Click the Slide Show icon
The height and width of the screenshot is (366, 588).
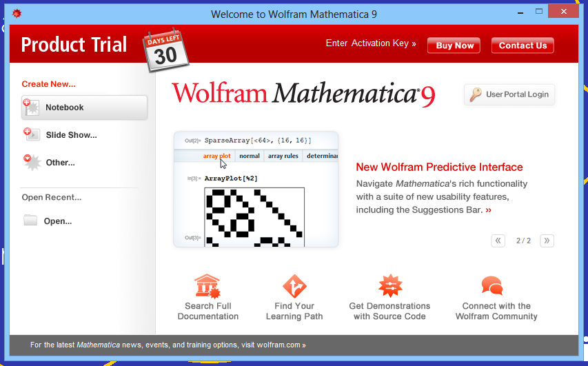[x=32, y=134]
